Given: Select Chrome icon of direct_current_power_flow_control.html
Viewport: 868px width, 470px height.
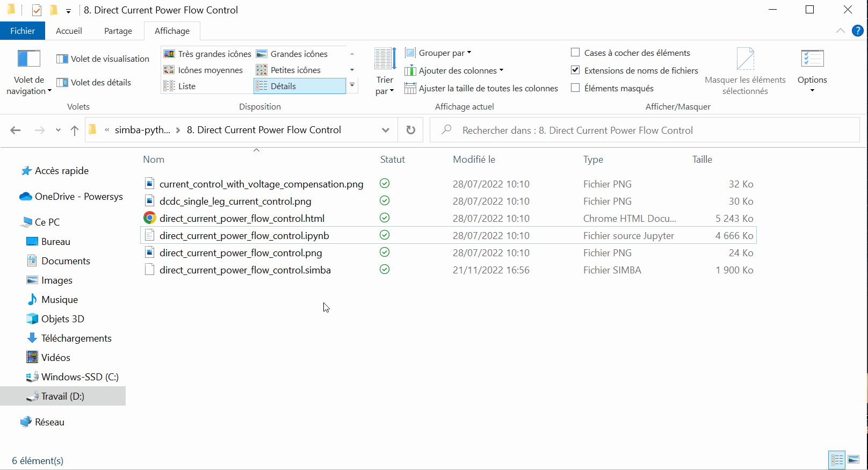Looking at the screenshot, I should [x=150, y=218].
